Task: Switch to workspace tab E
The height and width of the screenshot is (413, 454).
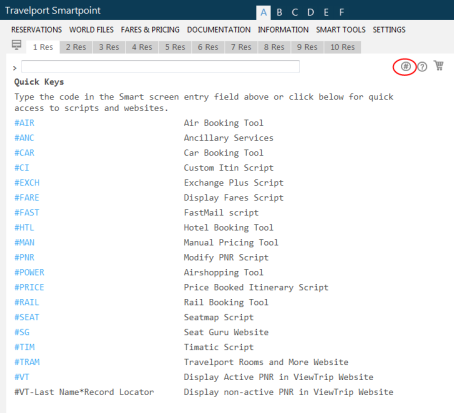Action: click(326, 13)
